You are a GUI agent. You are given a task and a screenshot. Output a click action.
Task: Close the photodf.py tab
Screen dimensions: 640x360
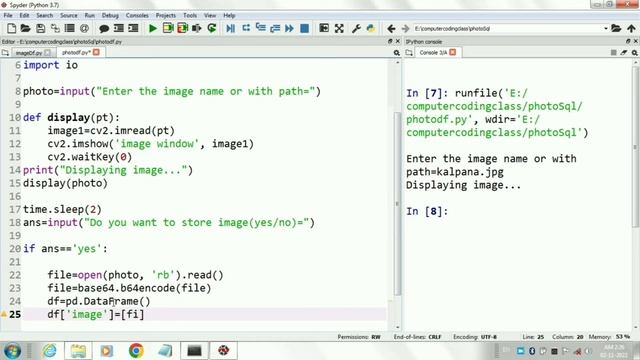(x=96, y=52)
